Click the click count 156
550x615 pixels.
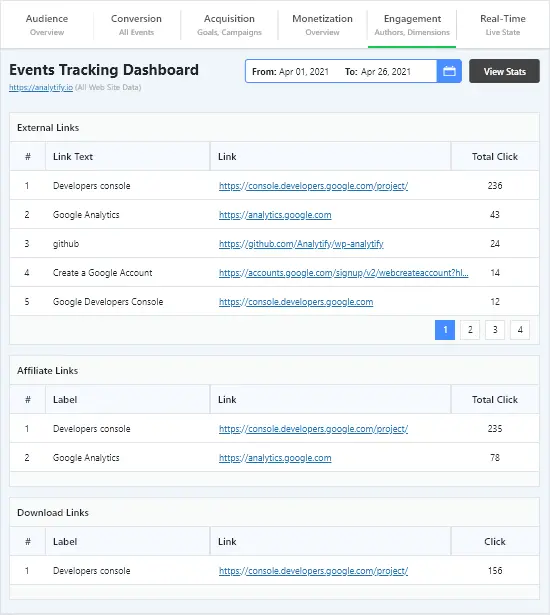(x=495, y=571)
